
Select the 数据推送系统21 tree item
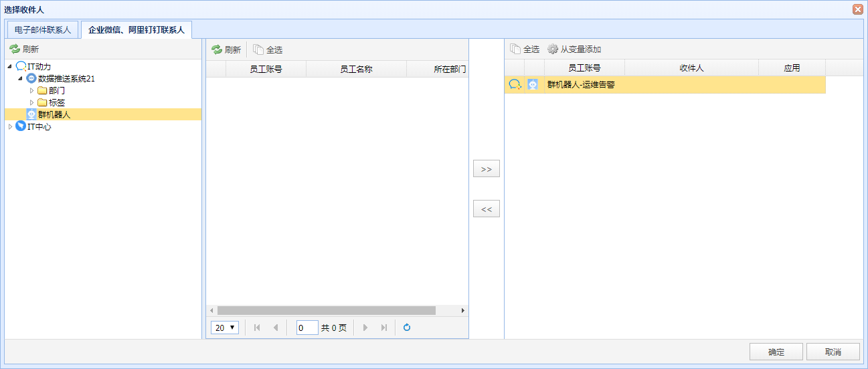(66, 78)
